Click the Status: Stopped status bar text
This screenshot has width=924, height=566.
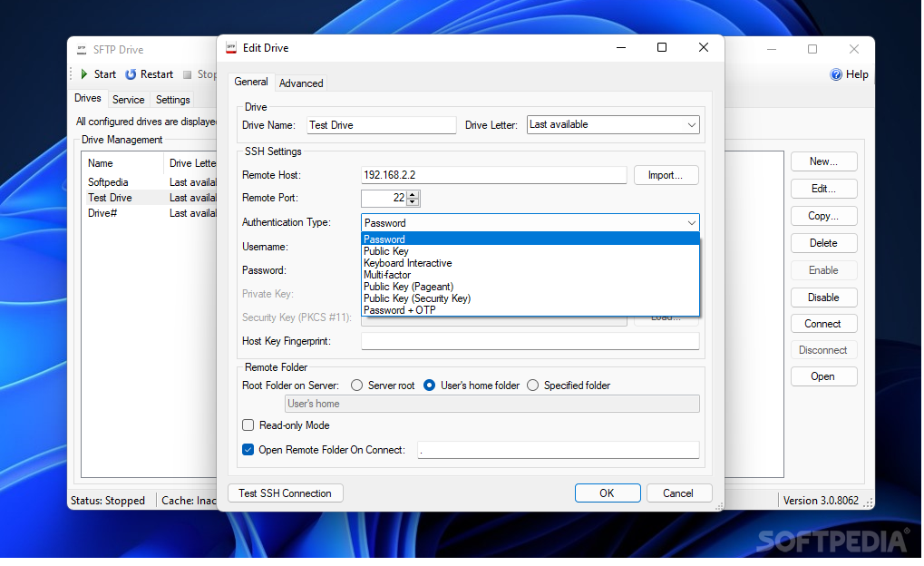(108, 501)
